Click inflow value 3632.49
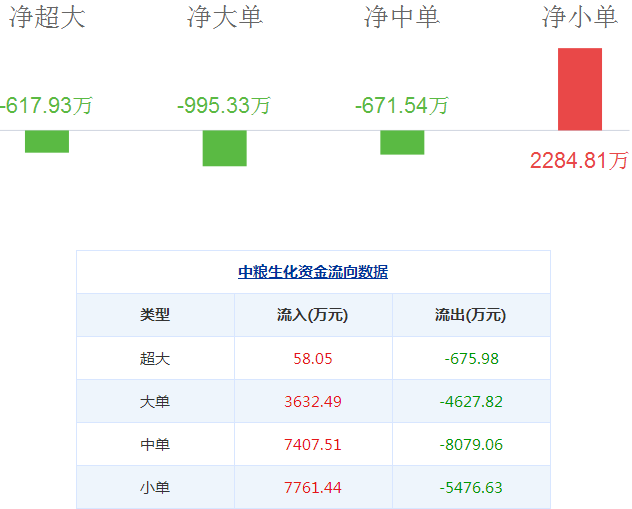Viewport: 632px width, 509px height. pyautogui.click(x=313, y=402)
